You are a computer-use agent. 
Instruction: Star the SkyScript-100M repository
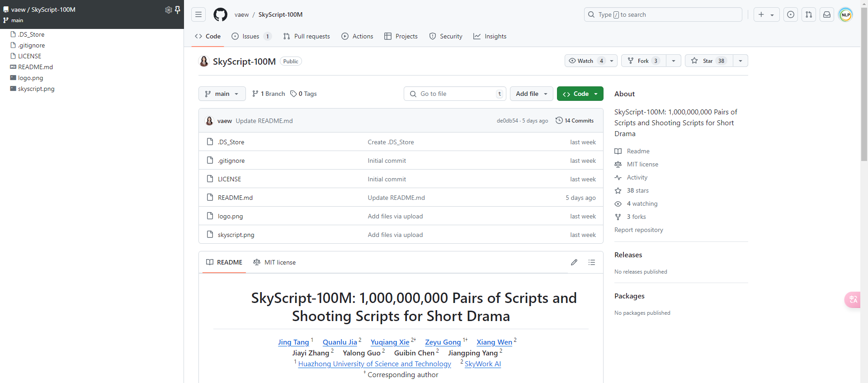pyautogui.click(x=709, y=61)
